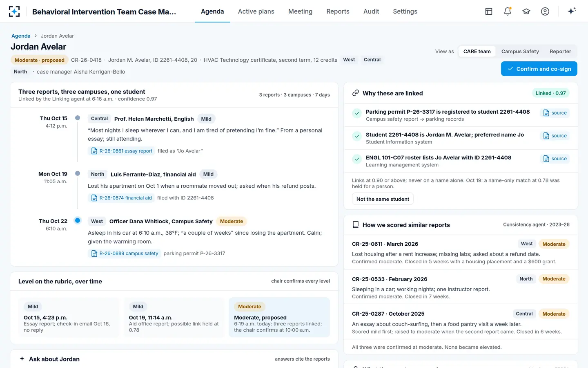This screenshot has height=368, width=588.
Task: Open notifications bell icon
Action: pos(508,11)
